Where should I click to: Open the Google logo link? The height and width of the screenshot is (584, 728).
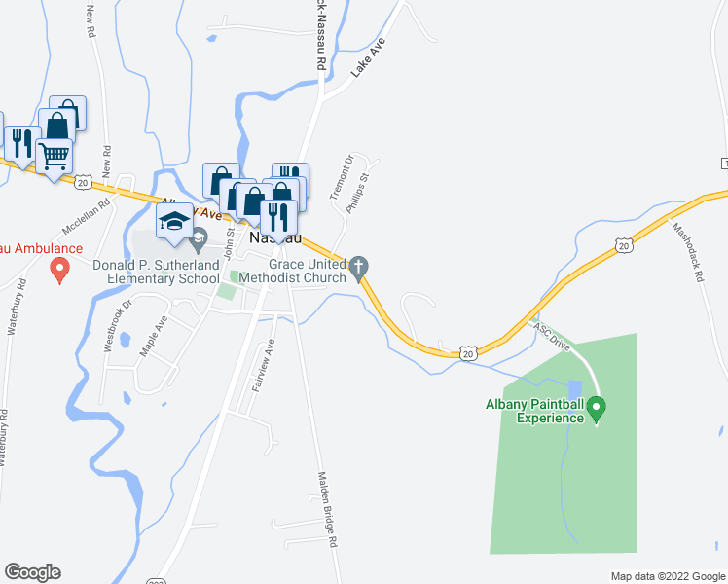click(x=32, y=572)
